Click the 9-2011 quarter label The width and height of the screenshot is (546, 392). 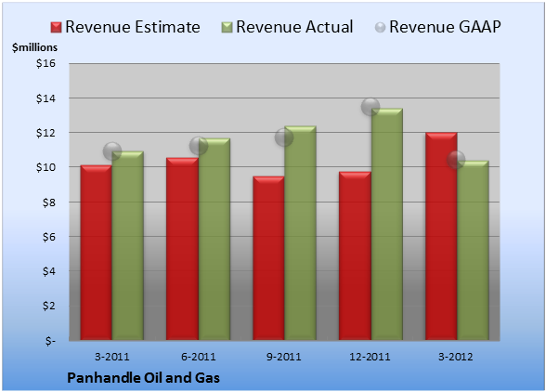click(x=284, y=357)
